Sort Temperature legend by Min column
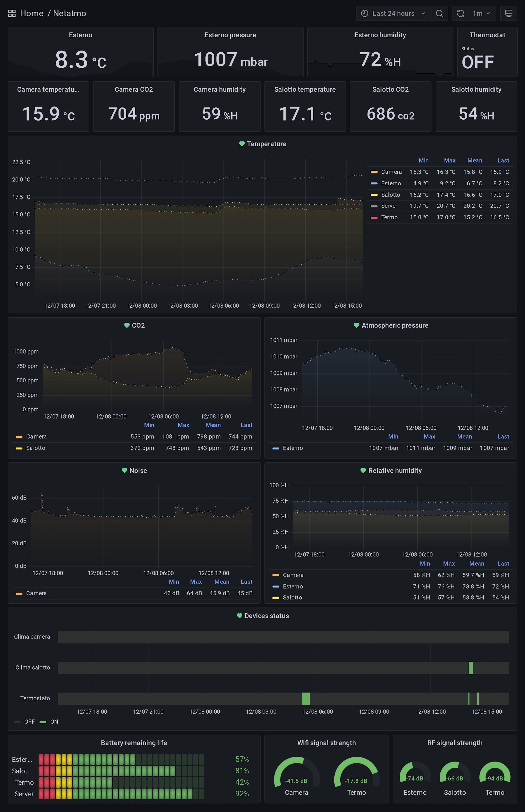This screenshot has width=525, height=812. pyautogui.click(x=423, y=160)
